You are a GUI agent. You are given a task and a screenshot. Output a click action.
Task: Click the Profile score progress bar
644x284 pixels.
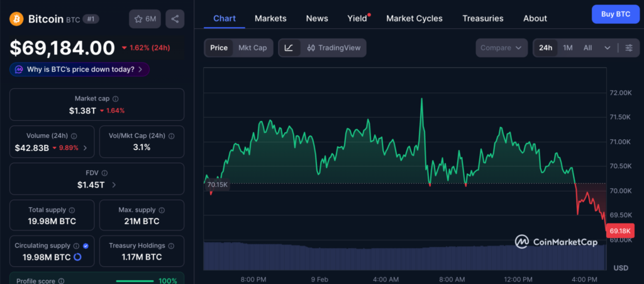[135, 281]
